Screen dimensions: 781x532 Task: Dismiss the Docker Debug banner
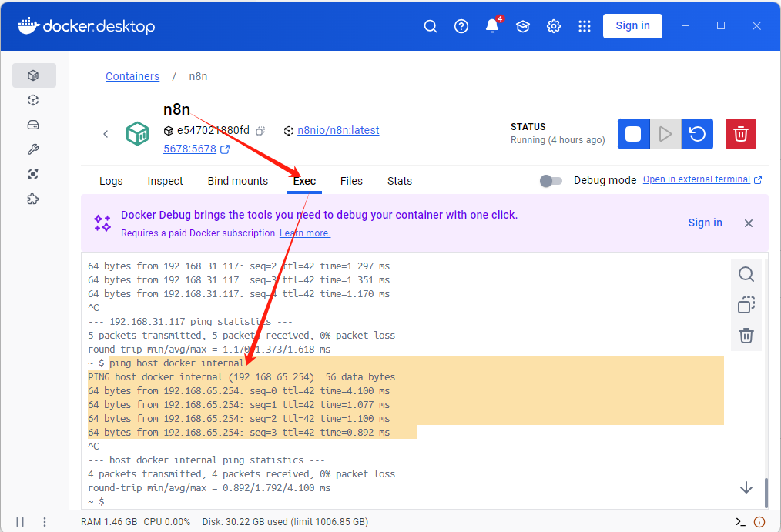748,223
